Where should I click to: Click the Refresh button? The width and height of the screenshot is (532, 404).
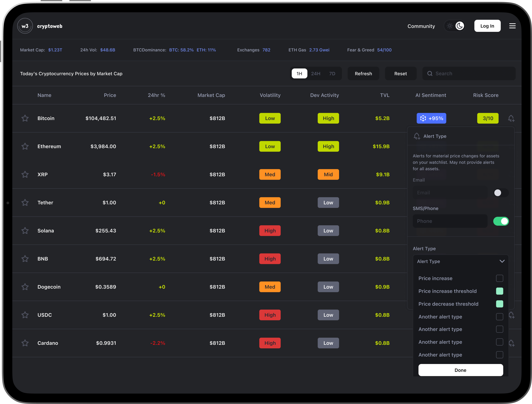click(x=363, y=74)
